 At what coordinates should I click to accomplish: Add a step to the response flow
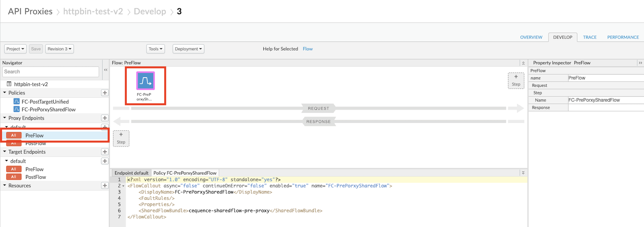(121, 138)
